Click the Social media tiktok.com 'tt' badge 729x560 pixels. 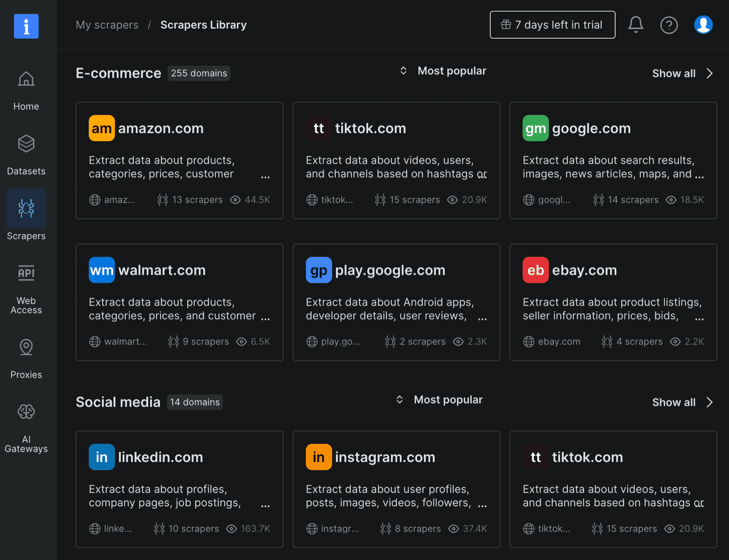[535, 457]
